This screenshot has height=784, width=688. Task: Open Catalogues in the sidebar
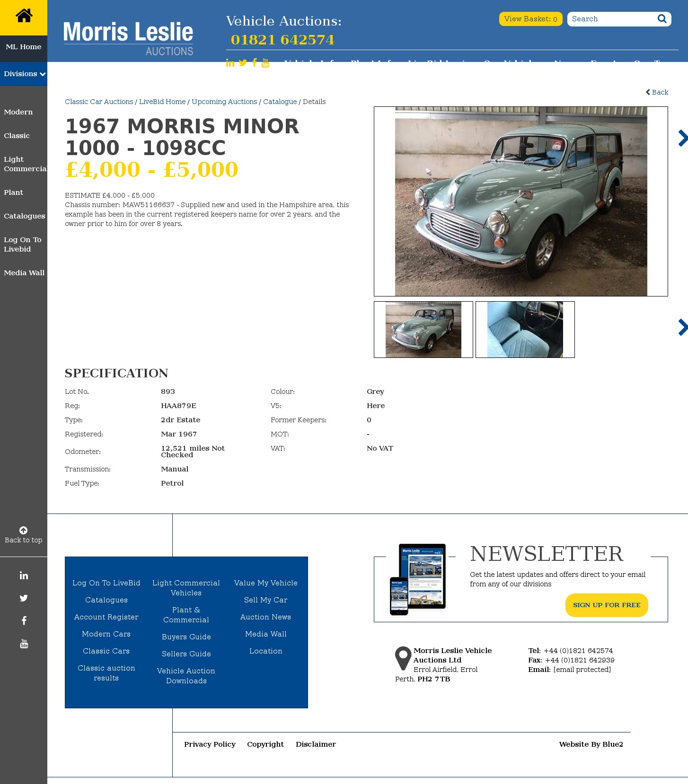(x=25, y=216)
